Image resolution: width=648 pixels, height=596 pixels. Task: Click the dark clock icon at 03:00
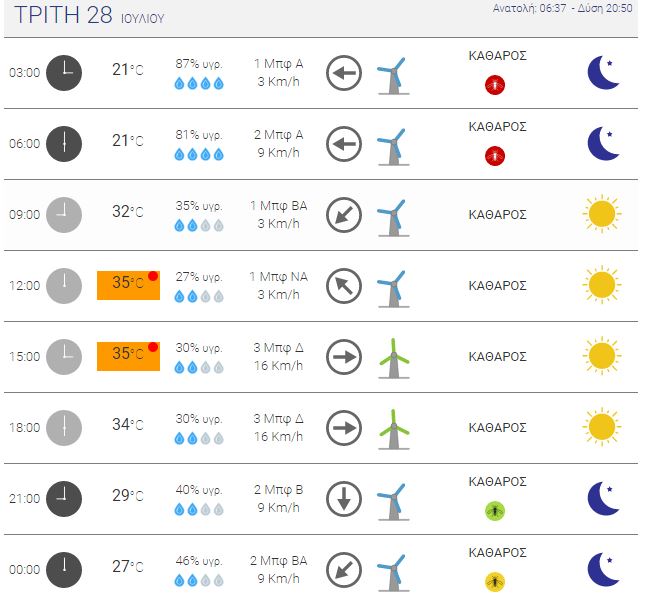coord(64,73)
